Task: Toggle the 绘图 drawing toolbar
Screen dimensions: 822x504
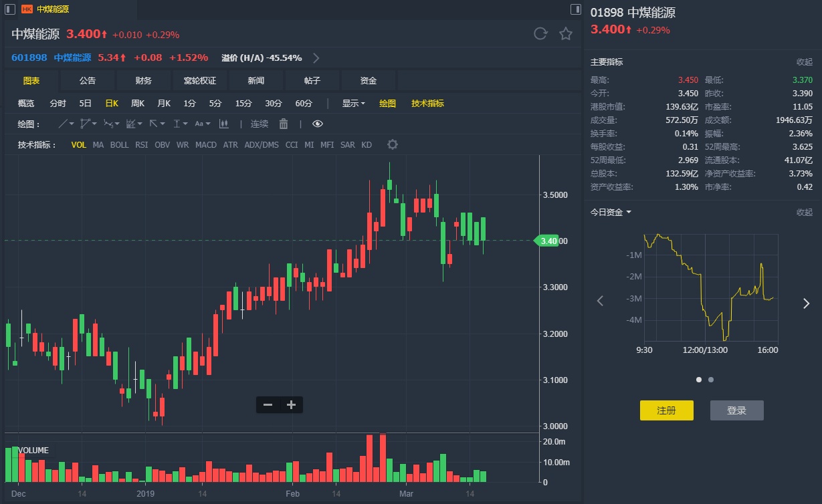Action: tap(388, 104)
